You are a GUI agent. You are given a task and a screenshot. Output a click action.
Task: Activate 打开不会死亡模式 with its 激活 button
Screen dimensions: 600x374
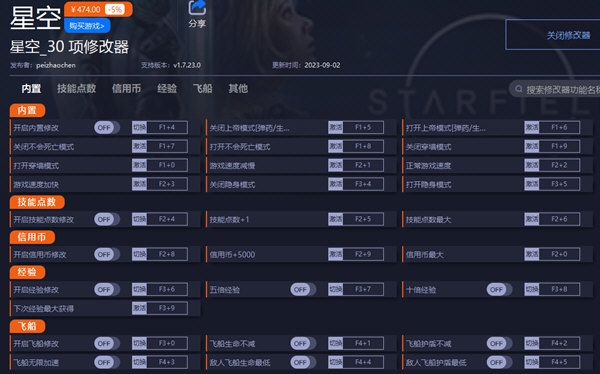click(336, 146)
